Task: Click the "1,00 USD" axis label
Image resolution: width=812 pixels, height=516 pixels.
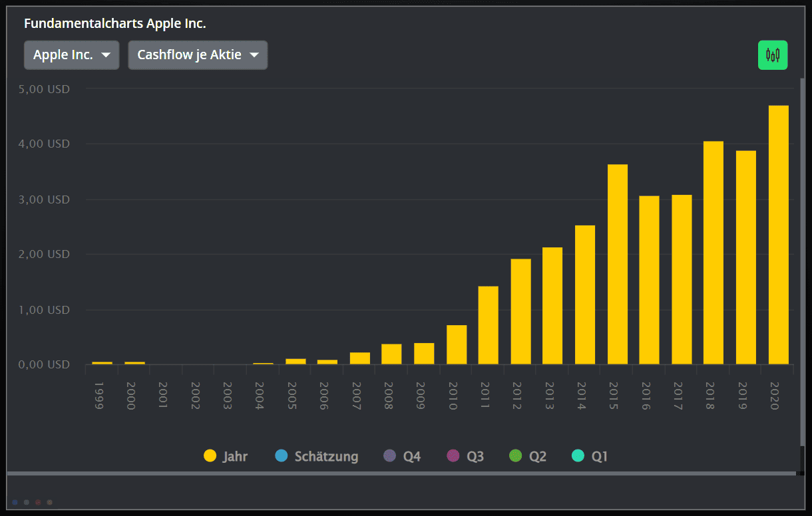Action: pyautogui.click(x=45, y=309)
